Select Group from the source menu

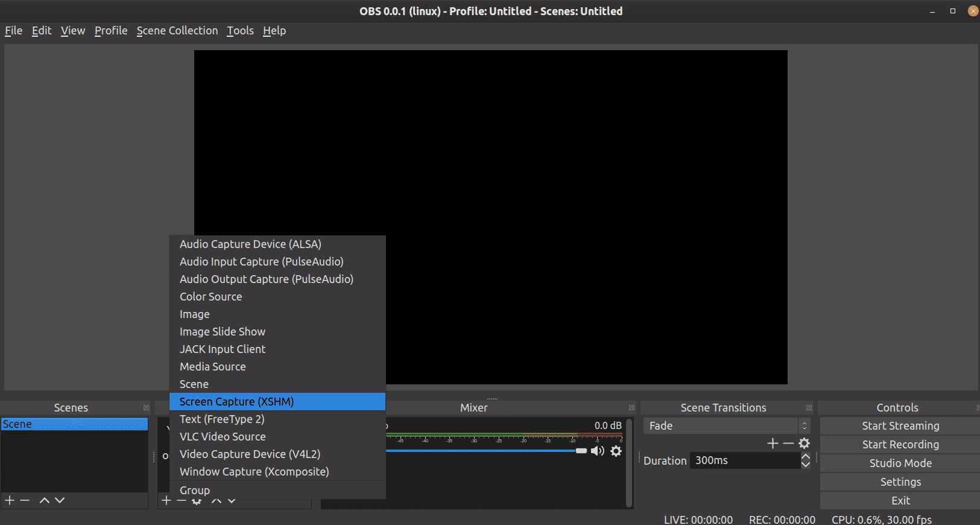click(x=277, y=490)
